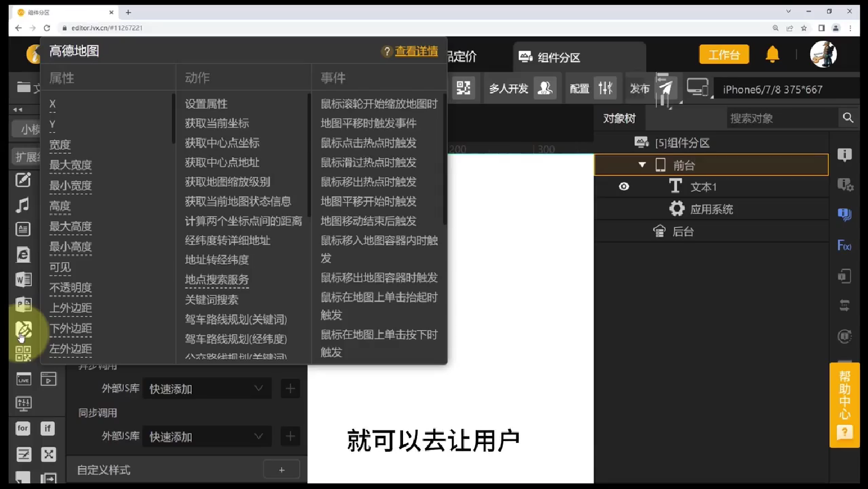Select 驾车路线规划(关键词) action
Image resolution: width=868 pixels, height=489 pixels.
pyautogui.click(x=235, y=320)
